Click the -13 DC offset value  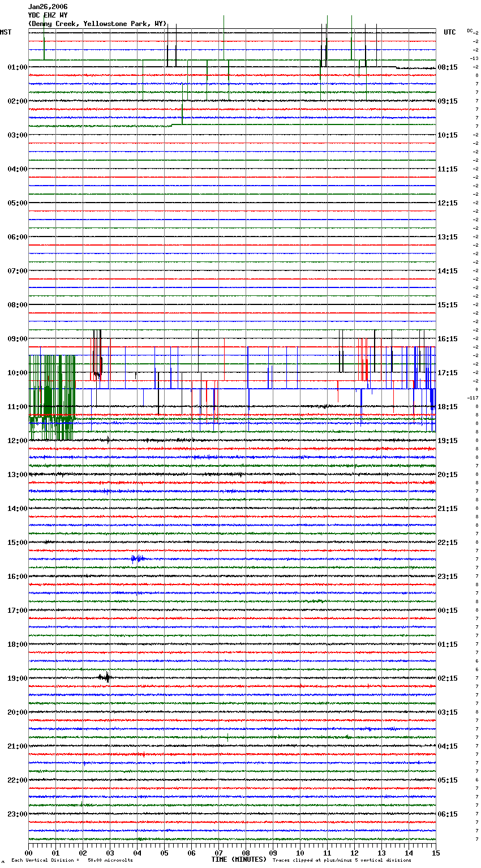point(474,58)
